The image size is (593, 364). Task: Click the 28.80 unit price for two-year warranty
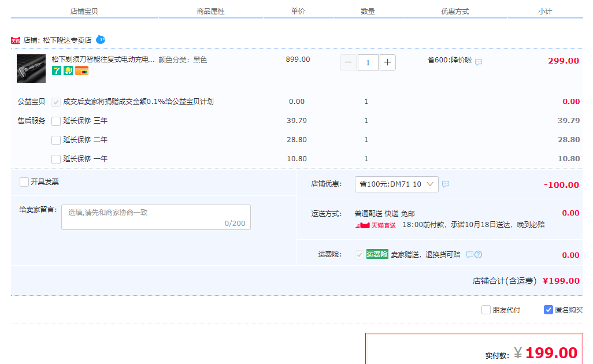296,139
